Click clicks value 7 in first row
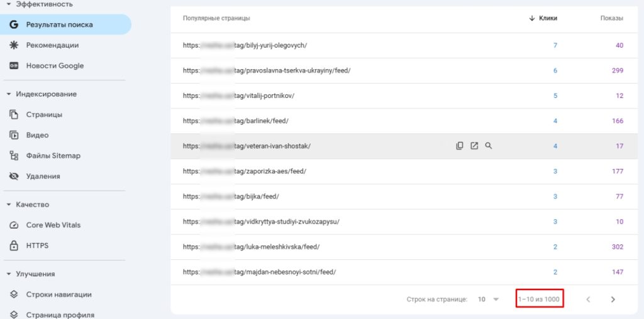This screenshot has height=319, width=644. click(x=555, y=45)
